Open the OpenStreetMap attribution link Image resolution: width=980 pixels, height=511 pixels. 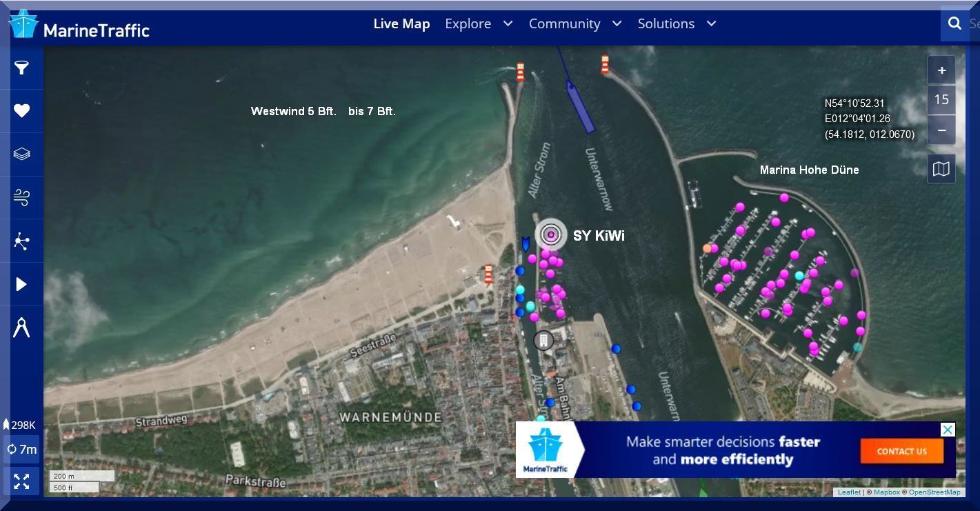(934, 492)
